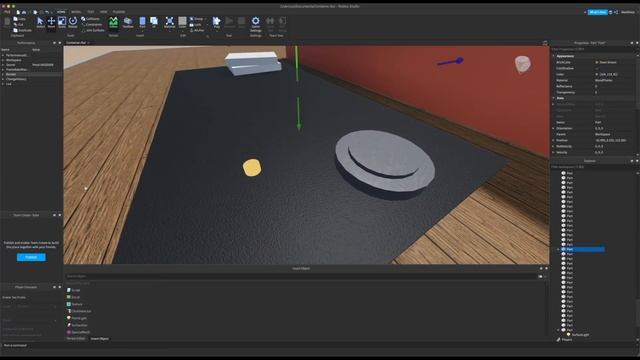
Task: Toggle Constraints option
Action: tap(92, 24)
